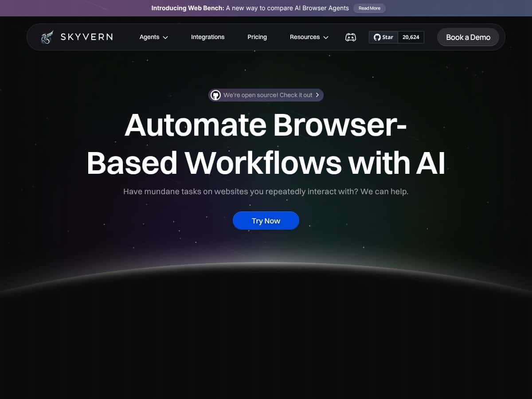Go to the Integrations page
This screenshot has height=399, width=532.
click(207, 37)
